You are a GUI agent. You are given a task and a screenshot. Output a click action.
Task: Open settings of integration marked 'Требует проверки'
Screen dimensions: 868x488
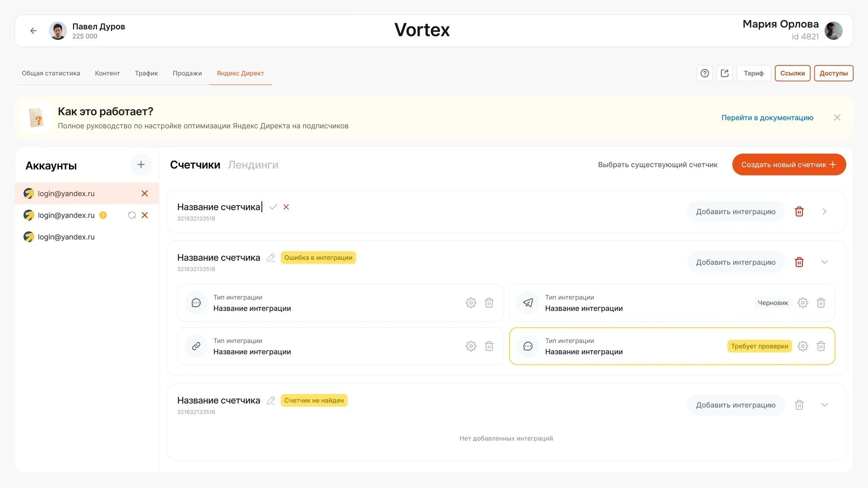tap(803, 346)
